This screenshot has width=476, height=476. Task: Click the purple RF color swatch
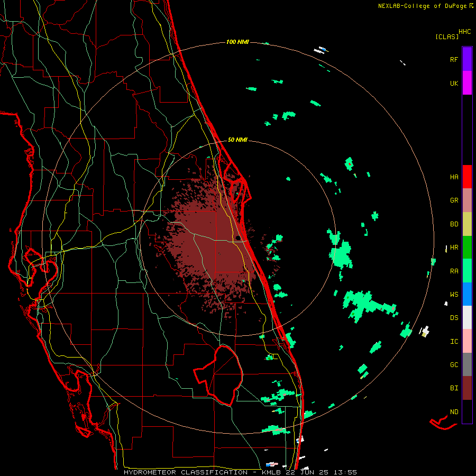pos(467,59)
